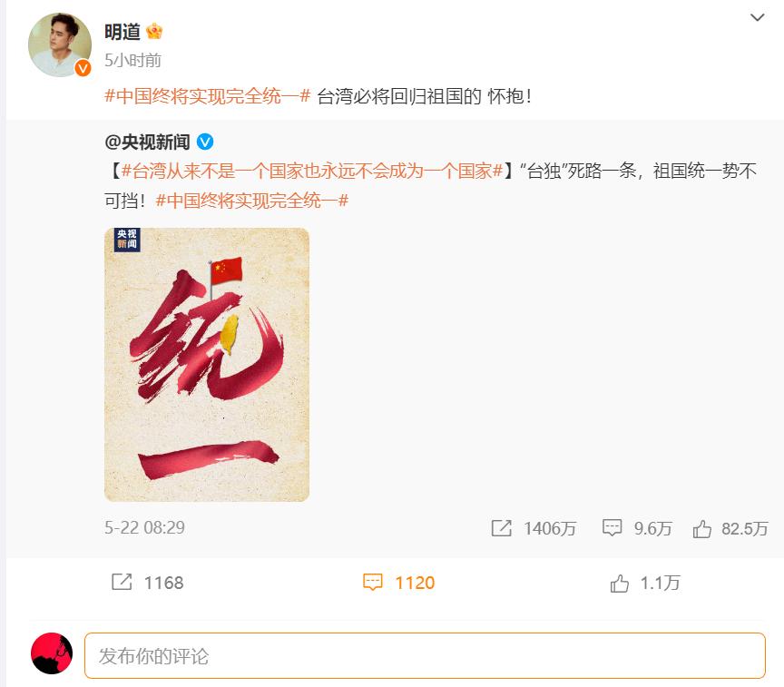
Task: Open the original post time 5-22 08:29
Action: (x=144, y=527)
